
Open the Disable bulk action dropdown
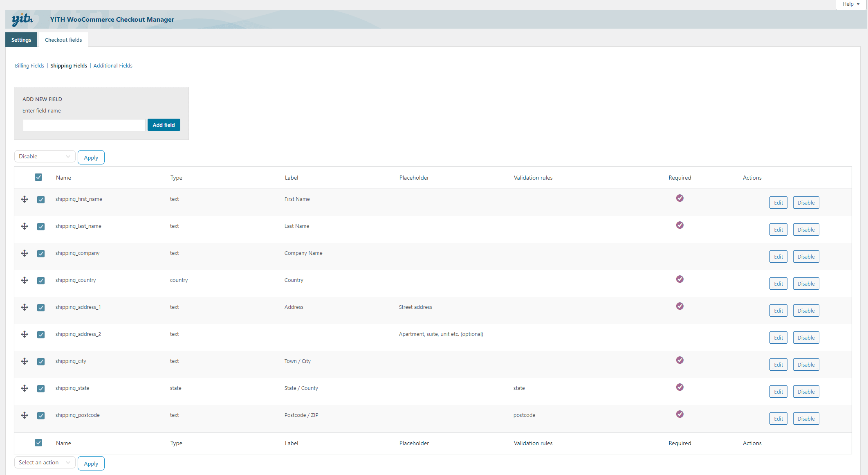click(x=45, y=156)
